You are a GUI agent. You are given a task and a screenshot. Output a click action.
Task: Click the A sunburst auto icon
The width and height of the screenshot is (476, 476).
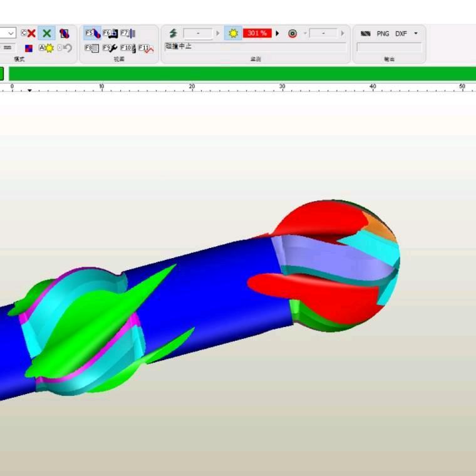pos(46,48)
